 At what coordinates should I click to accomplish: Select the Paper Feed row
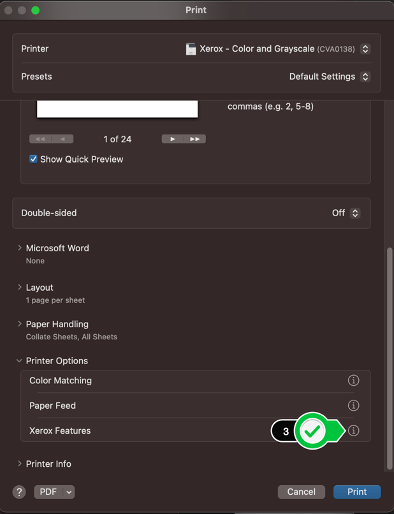click(x=195, y=405)
